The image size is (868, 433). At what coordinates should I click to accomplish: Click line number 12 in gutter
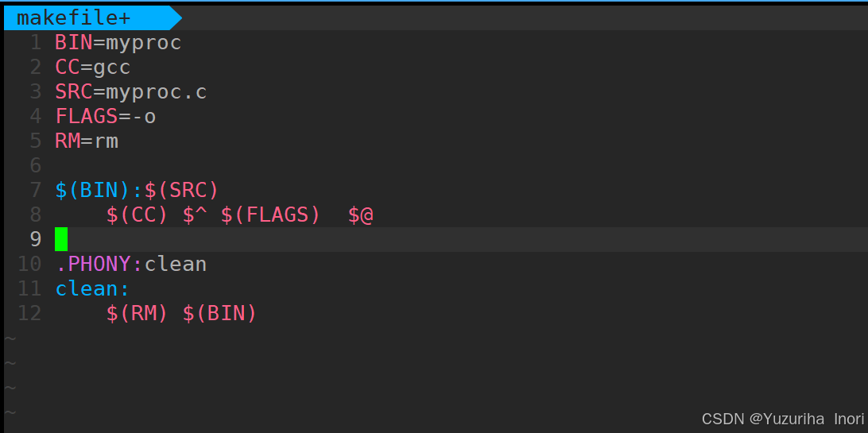(x=29, y=314)
